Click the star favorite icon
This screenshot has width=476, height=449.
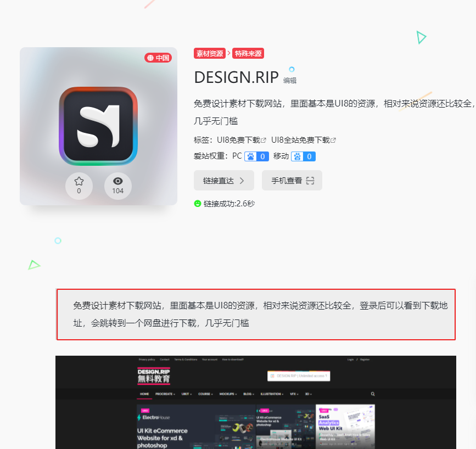79,181
